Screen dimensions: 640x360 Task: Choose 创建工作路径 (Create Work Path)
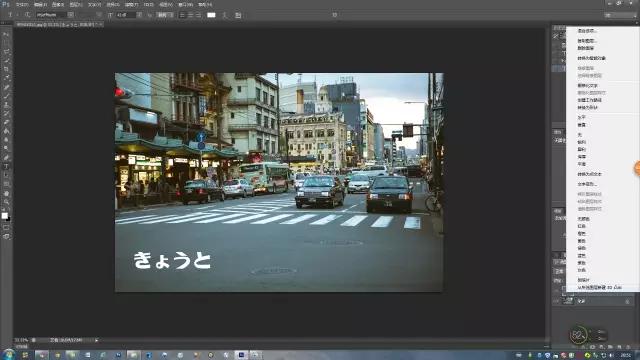(x=590, y=100)
